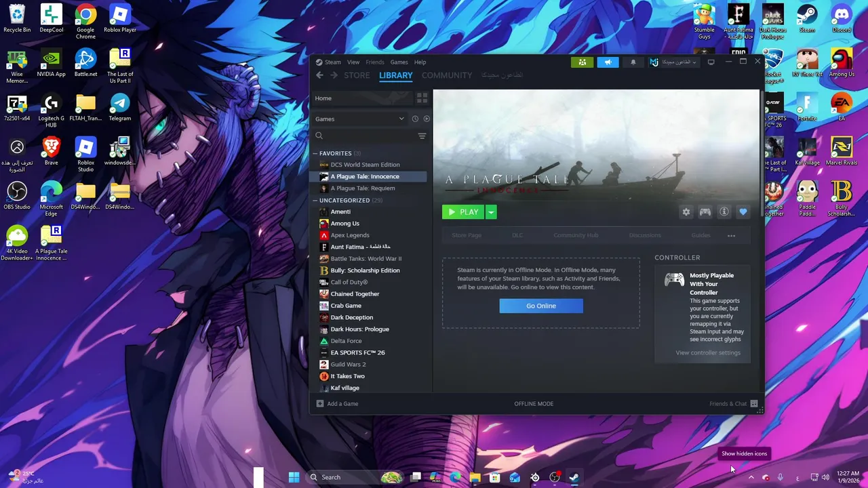Select Chained Together in game list
The image size is (868, 488).
tap(355, 294)
